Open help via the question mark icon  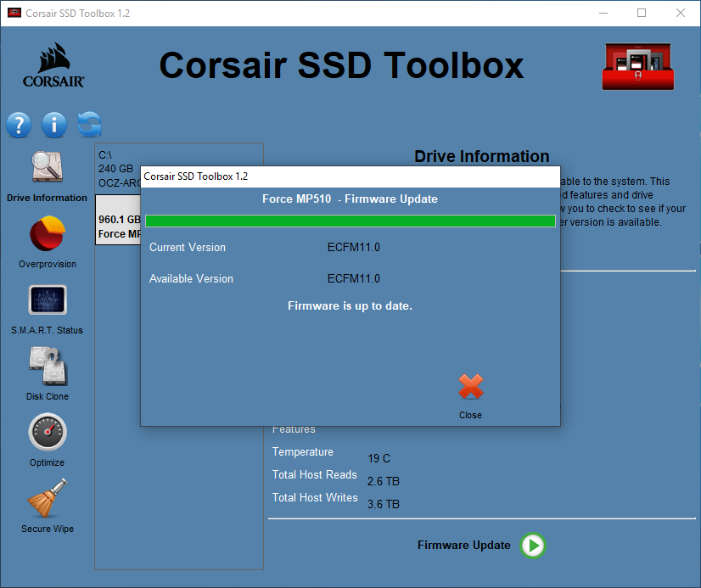tap(19, 125)
